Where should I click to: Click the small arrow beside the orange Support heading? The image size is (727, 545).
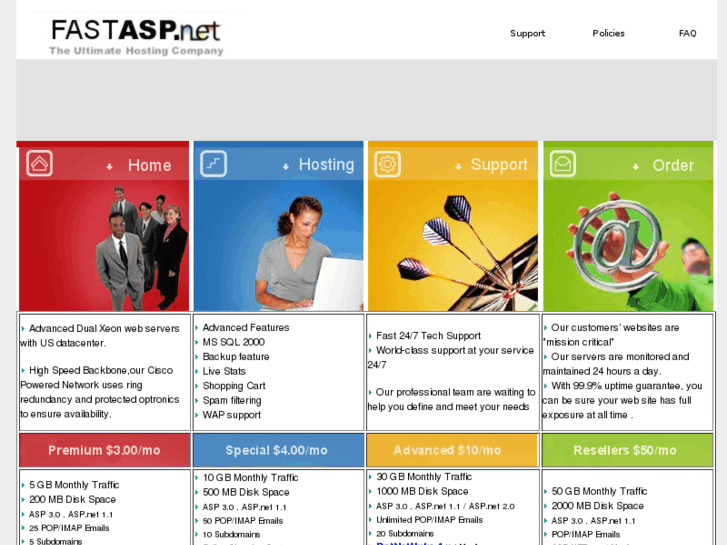(458, 167)
